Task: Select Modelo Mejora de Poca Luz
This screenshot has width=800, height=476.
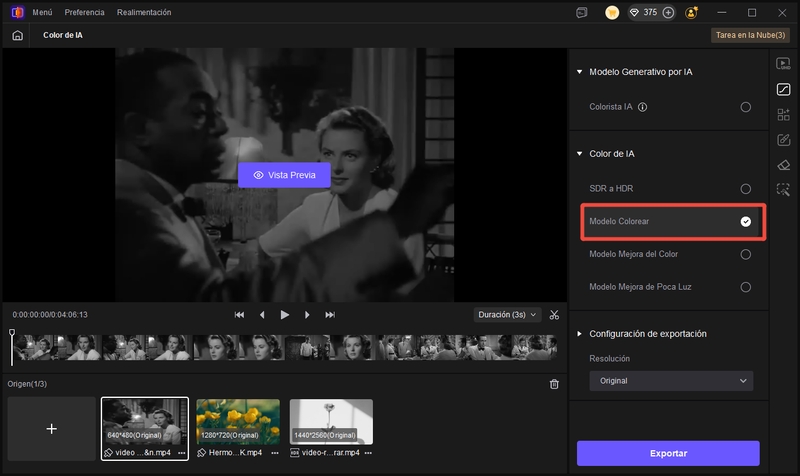Action: 745,287
